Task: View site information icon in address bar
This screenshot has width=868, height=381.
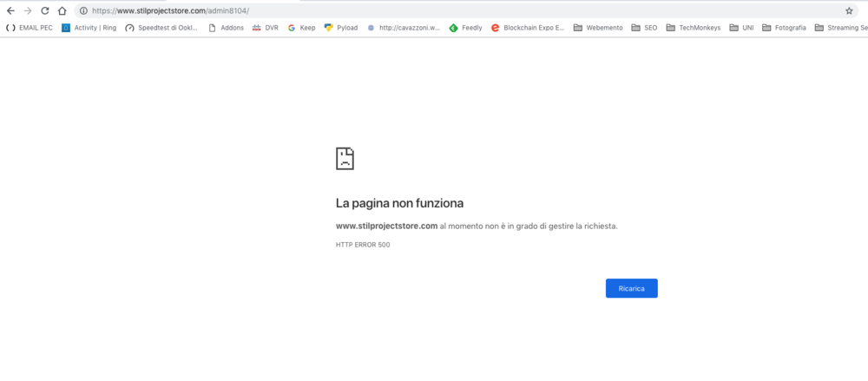Action: pyautogui.click(x=83, y=10)
